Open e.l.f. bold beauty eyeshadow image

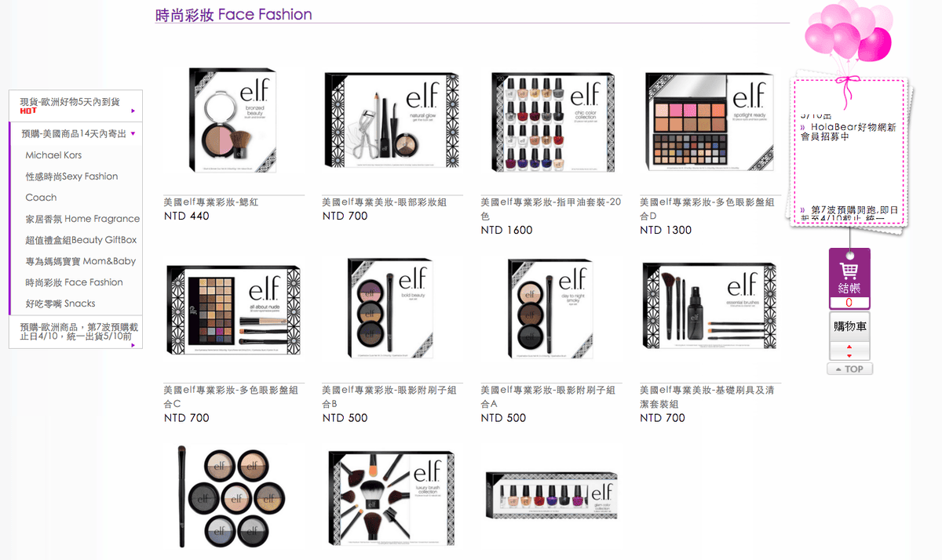coord(392,308)
